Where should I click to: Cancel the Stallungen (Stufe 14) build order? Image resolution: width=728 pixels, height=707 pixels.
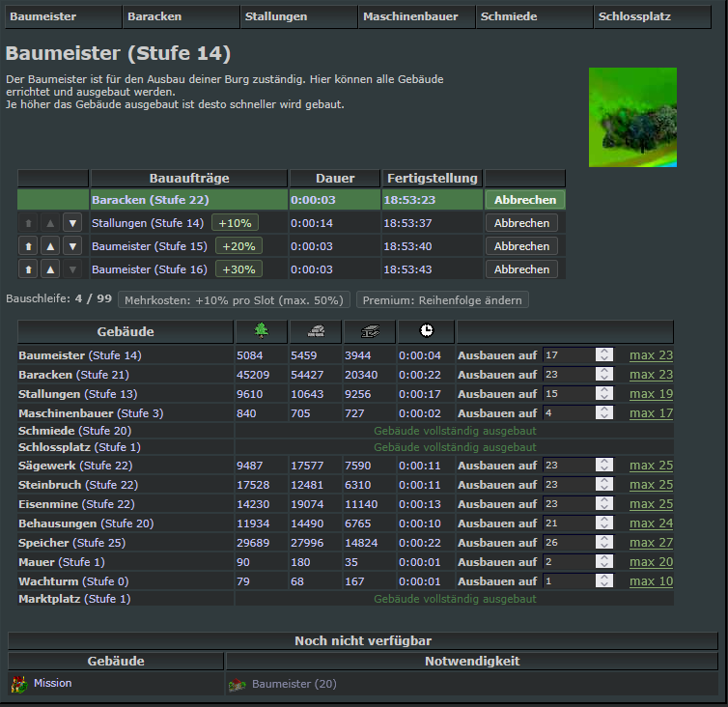[521, 223]
